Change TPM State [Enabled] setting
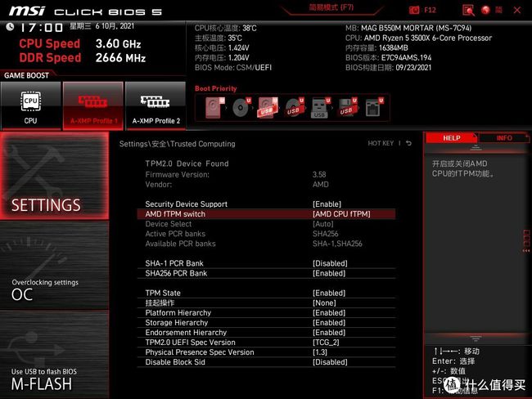Viewport: 532px width, 399px height. tap(266, 293)
